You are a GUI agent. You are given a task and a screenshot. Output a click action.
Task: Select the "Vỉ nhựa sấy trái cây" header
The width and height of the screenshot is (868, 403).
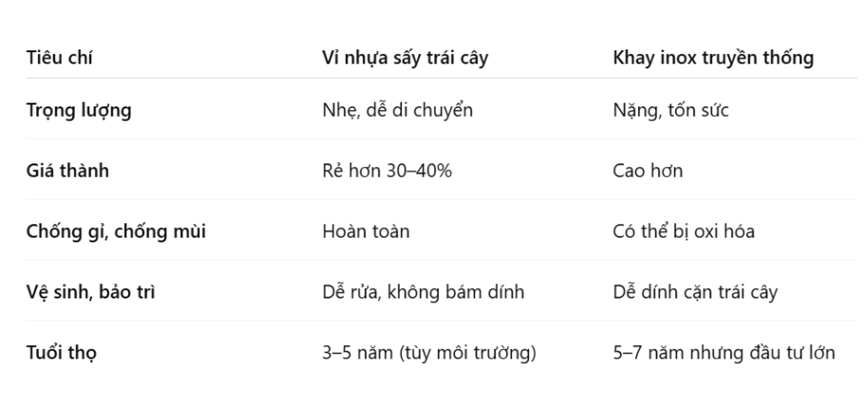tap(407, 57)
